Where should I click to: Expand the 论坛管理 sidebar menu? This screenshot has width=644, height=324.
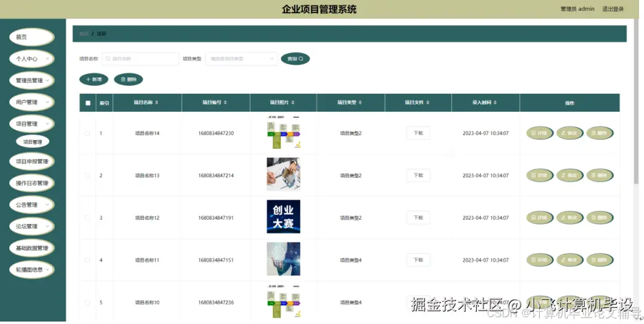pos(31,226)
